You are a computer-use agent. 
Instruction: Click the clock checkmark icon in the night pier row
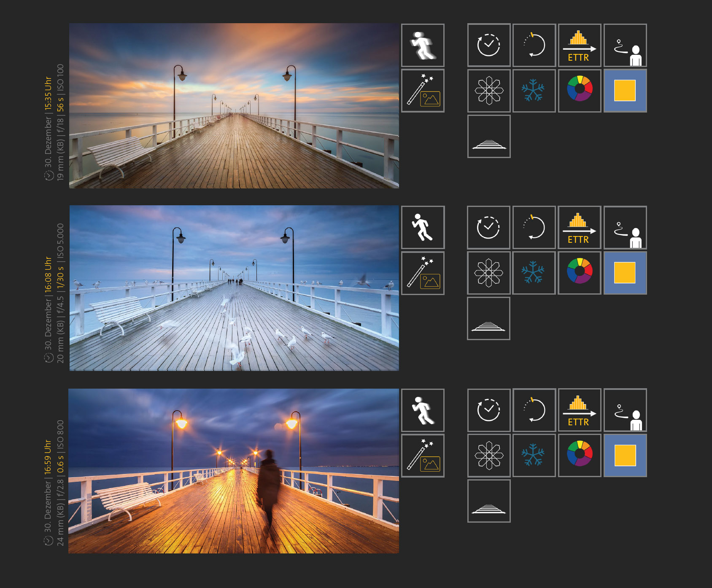pyautogui.click(x=489, y=410)
